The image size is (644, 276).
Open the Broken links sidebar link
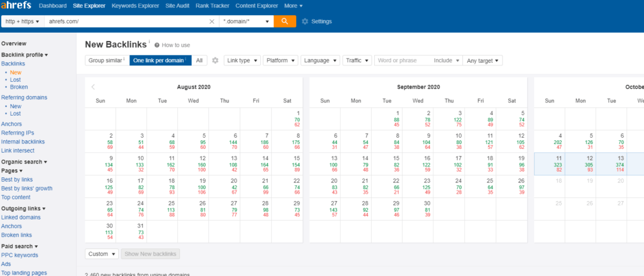(x=16, y=235)
